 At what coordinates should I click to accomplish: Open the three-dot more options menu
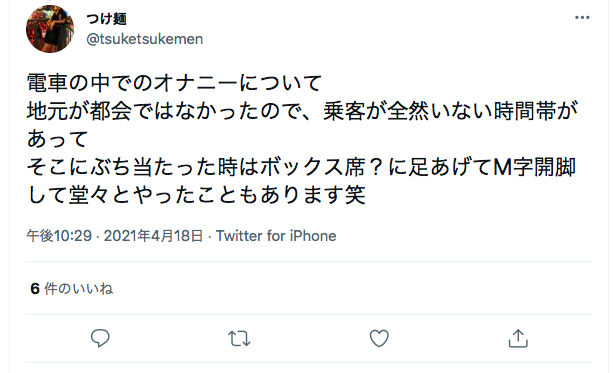click(x=582, y=18)
